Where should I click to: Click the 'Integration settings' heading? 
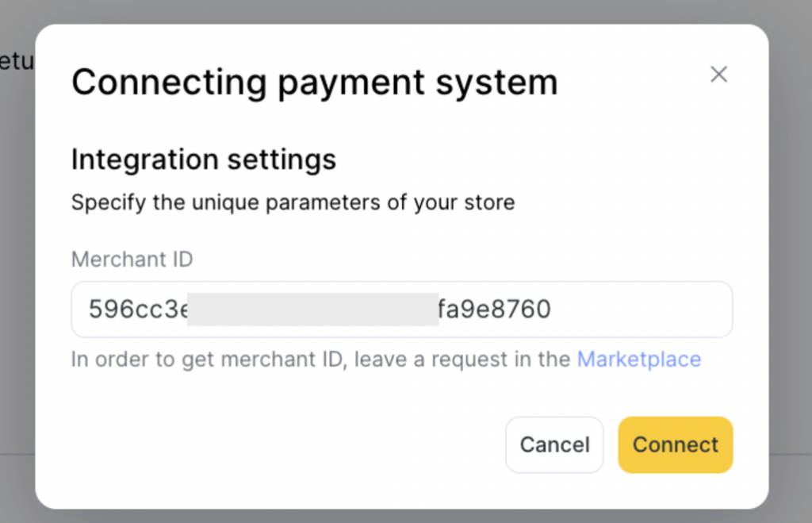[x=204, y=160]
